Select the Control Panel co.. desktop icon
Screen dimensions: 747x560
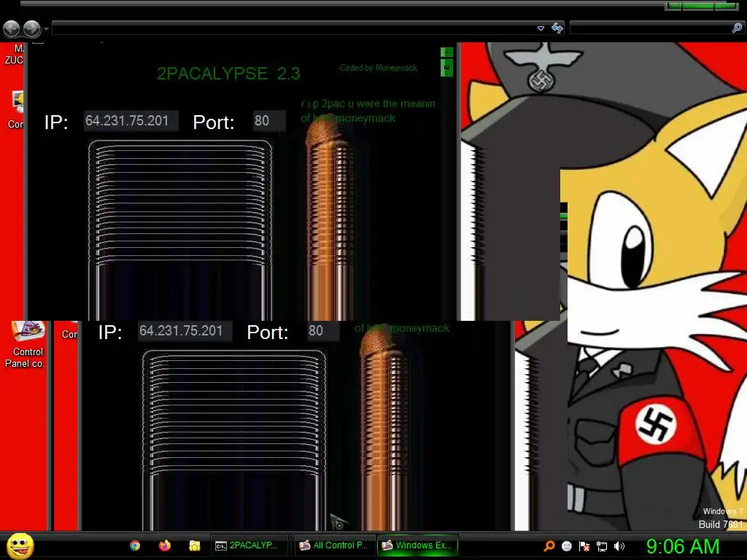click(x=26, y=345)
